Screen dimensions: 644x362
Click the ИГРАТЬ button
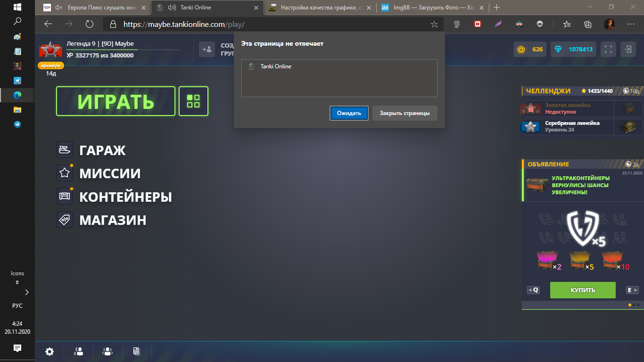(116, 101)
